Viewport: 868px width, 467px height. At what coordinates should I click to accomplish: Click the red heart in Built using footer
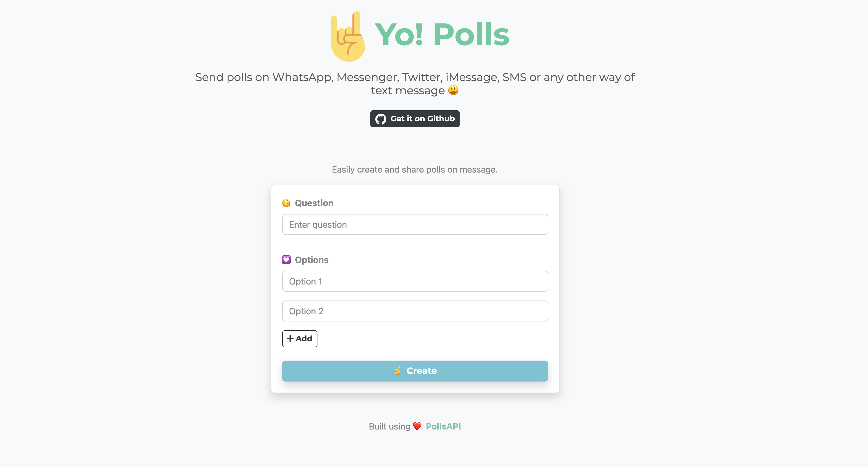pos(417,426)
